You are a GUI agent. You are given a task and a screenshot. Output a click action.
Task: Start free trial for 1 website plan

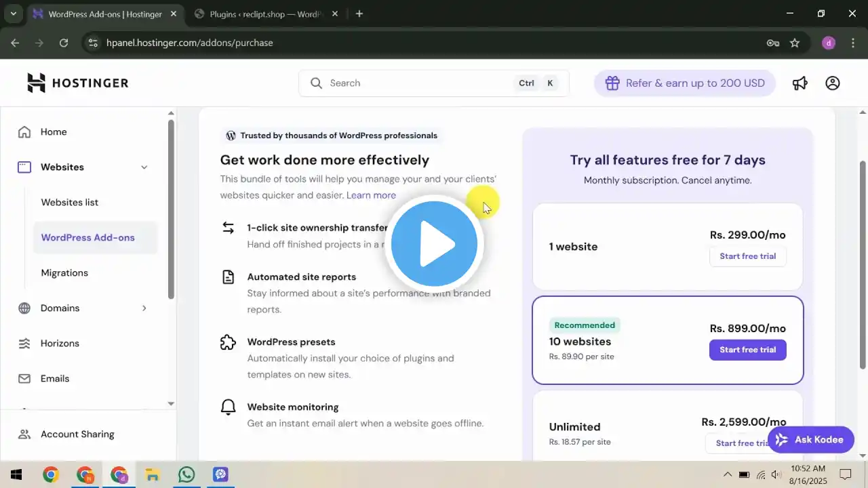coord(748,256)
